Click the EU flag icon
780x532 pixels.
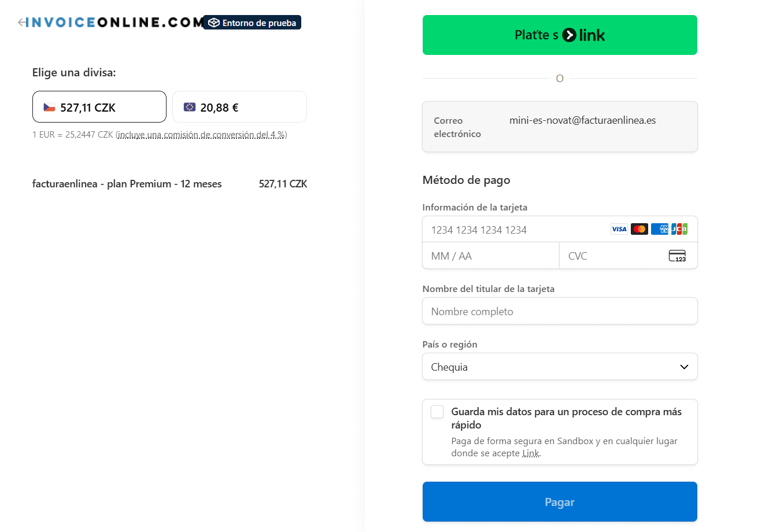point(190,107)
